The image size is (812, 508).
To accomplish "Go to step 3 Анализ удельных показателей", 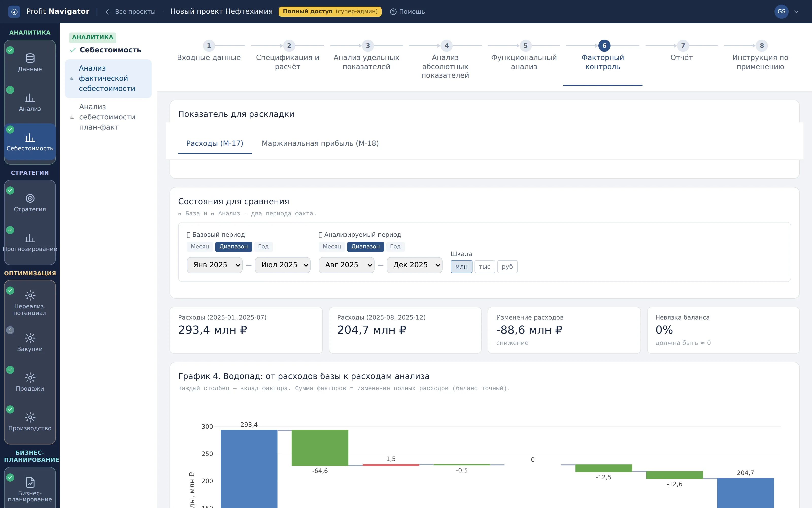I will point(366,56).
